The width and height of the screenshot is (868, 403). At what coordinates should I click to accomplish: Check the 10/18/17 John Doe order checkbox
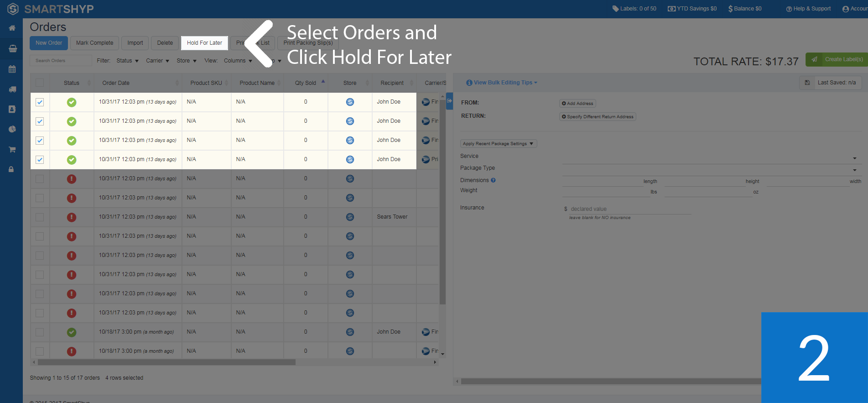(40, 332)
